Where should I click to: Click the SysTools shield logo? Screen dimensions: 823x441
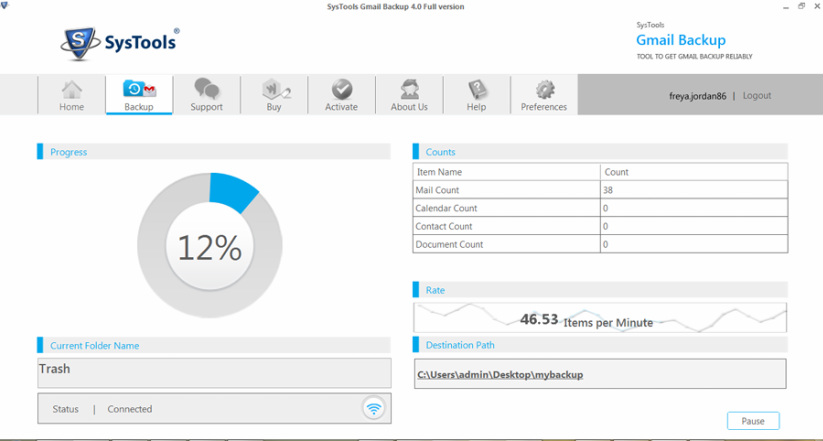(x=80, y=44)
